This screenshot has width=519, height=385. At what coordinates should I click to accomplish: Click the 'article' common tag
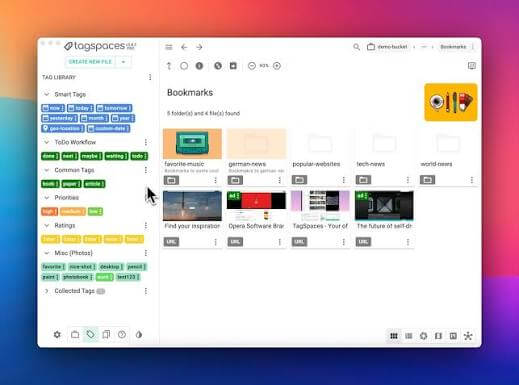(94, 184)
